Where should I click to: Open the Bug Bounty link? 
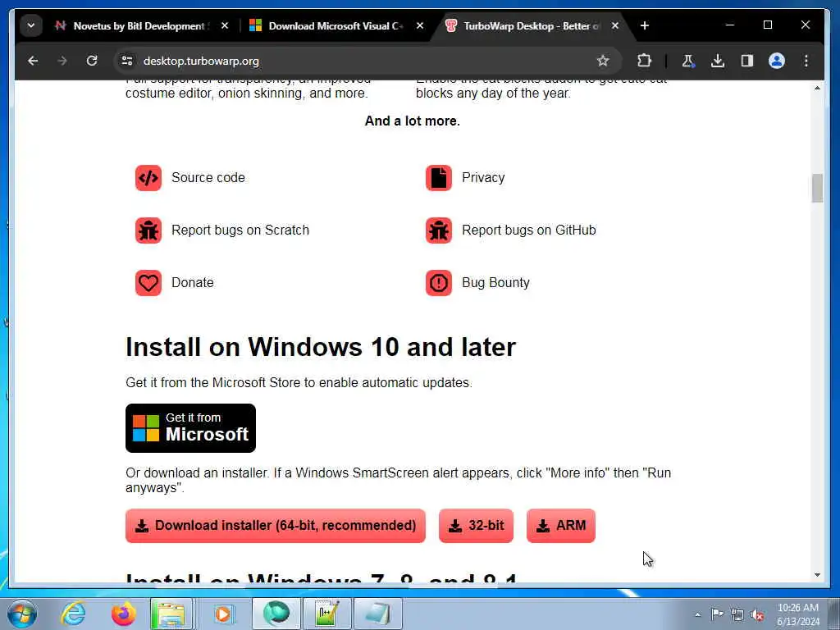click(x=495, y=283)
